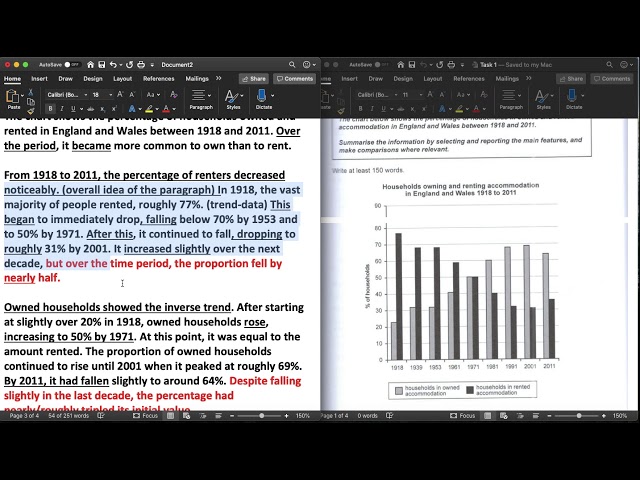This screenshot has height=480, width=640.
Task: Increase font size in Document2 ribbon
Action: 120,95
